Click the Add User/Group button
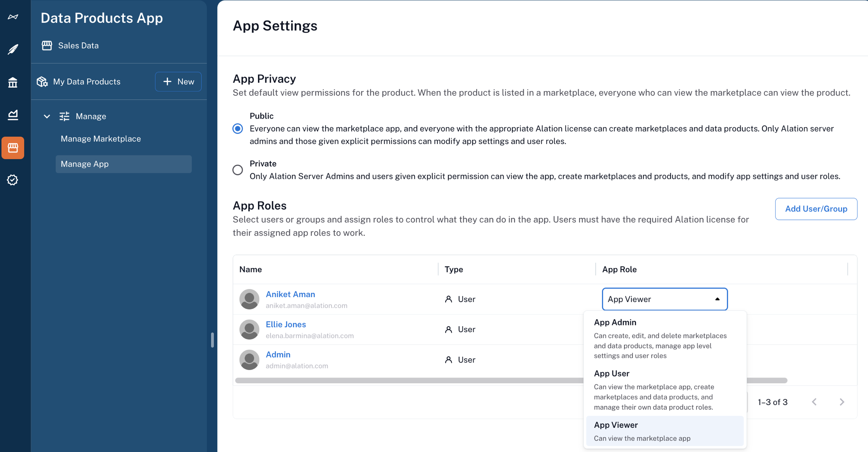The height and width of the screenshot is (452, 868). [x=816, y=209]
